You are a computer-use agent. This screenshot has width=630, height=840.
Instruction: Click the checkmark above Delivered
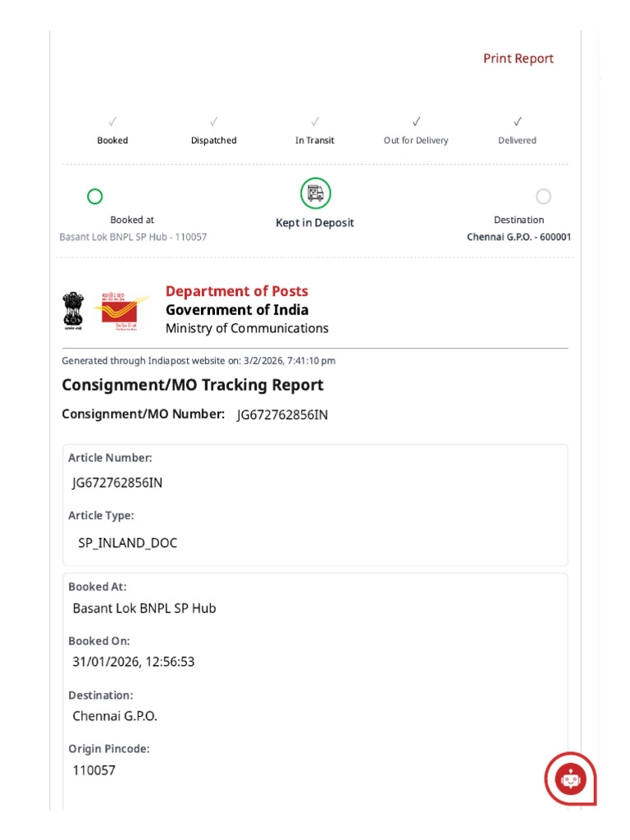click(518, 121)
